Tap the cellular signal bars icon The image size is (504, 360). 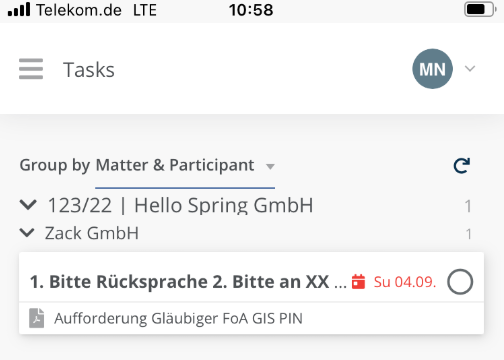point(19,9)
